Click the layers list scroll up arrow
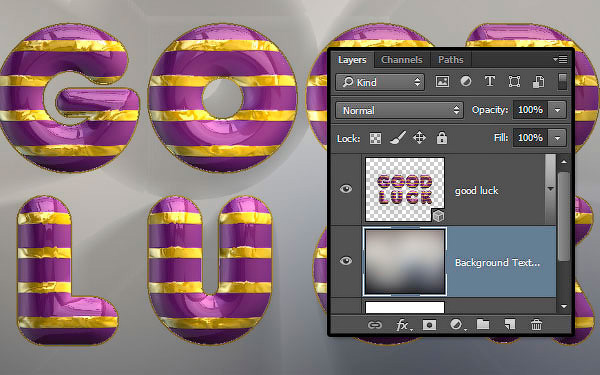 point(564,162)
